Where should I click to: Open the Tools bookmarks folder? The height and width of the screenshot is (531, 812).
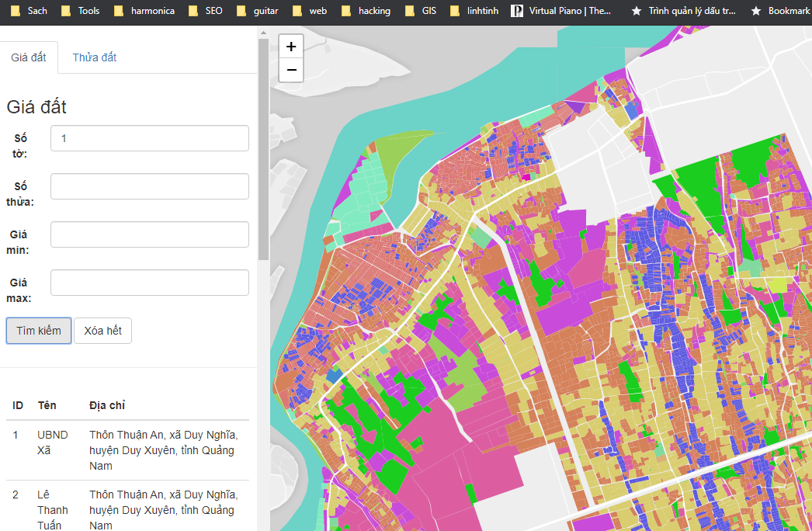pos(81,11)
